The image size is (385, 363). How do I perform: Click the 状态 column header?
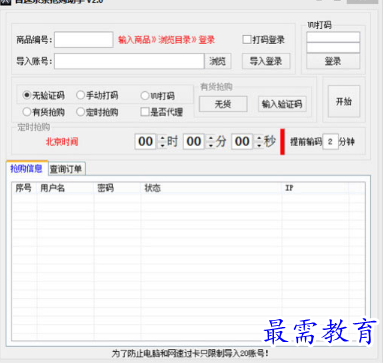[x=211, y=188]
